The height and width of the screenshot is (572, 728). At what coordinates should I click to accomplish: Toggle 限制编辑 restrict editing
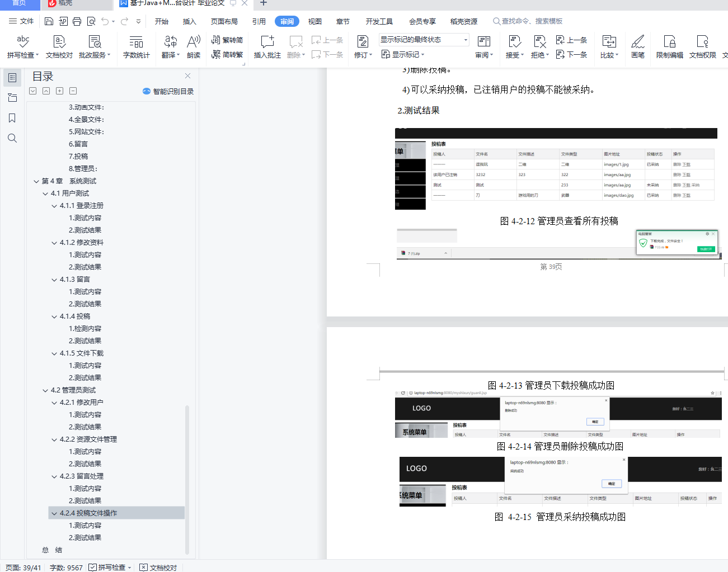pyautogui.click(x=669, y=47)
